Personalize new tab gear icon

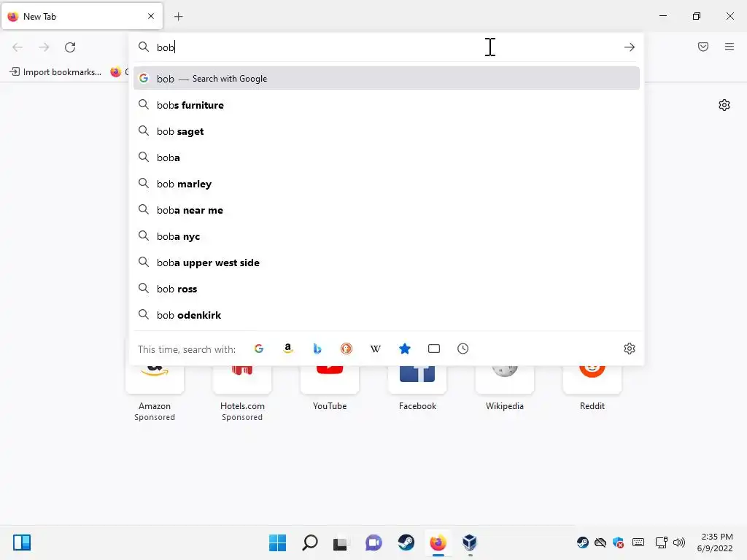pos(724,105)
